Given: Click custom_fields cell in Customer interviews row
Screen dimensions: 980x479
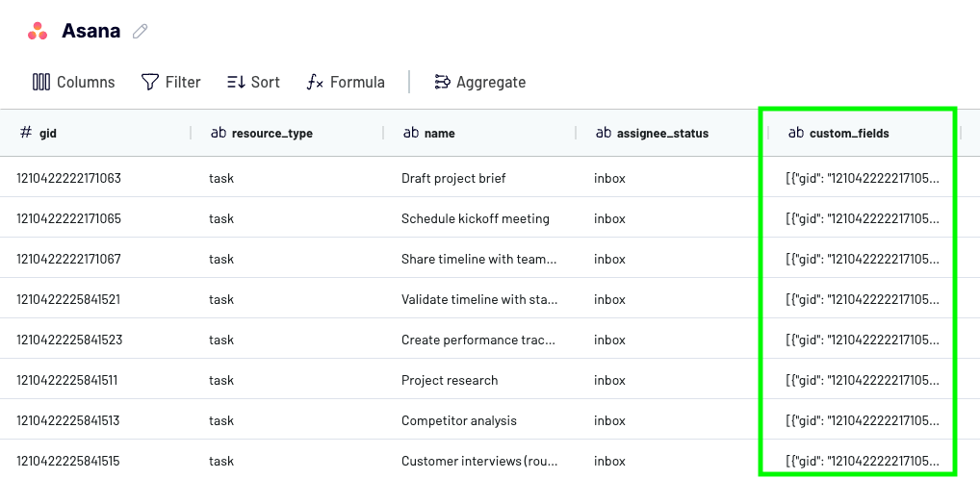Looking at the screenshot, I should [863, 461].
